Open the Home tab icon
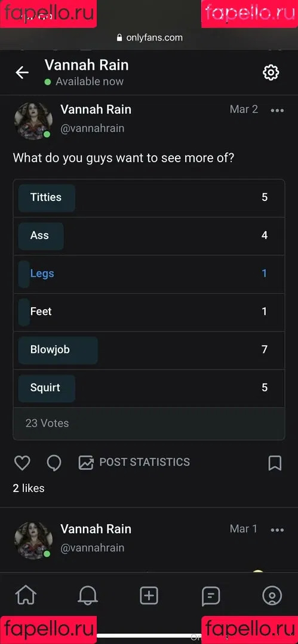 click(x=26, y=595)
